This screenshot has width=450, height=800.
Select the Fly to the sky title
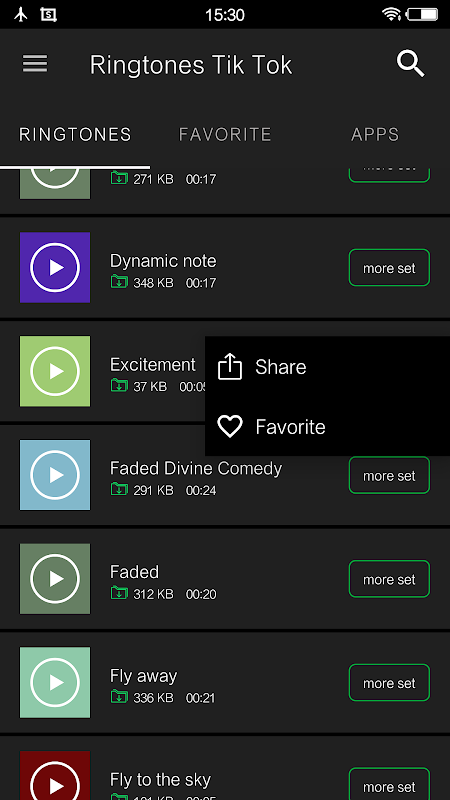[160, 780]
